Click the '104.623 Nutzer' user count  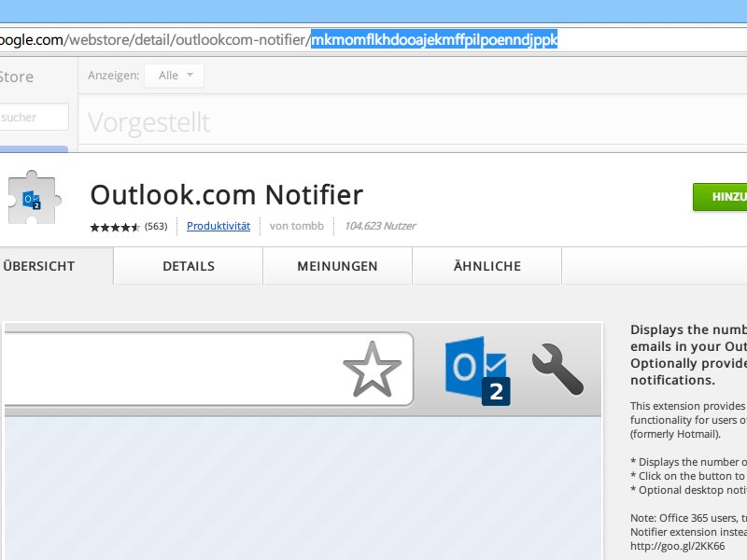(380, 226)
